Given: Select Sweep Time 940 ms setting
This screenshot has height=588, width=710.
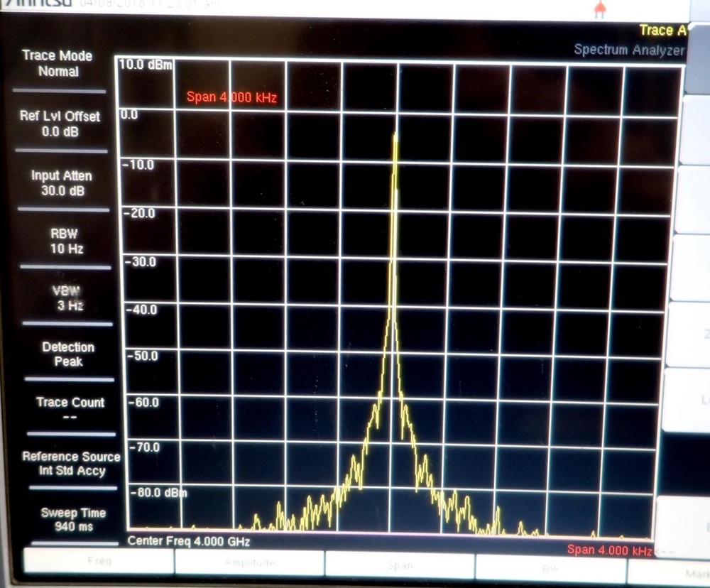Looking at the screenshot, I should [x=73, y=519].
